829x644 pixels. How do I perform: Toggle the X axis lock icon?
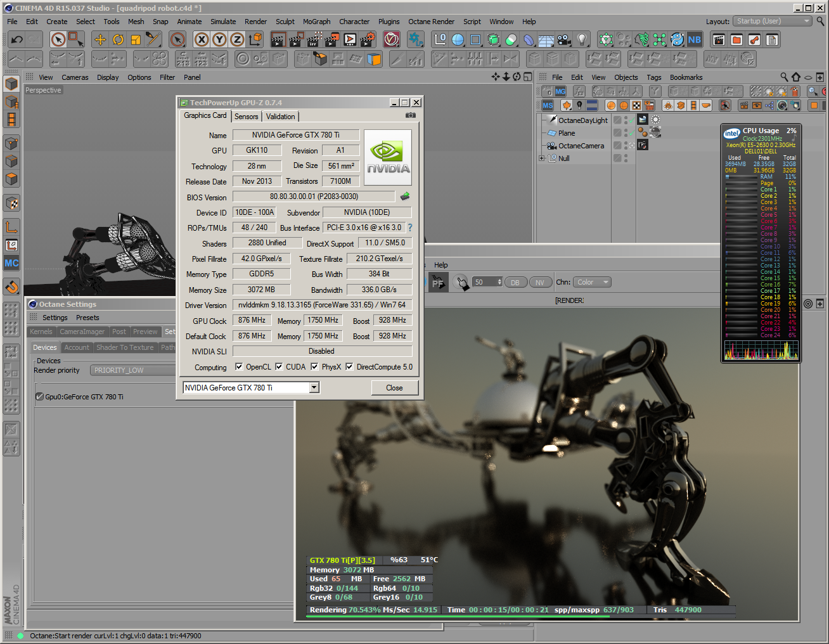pos(202,40)
